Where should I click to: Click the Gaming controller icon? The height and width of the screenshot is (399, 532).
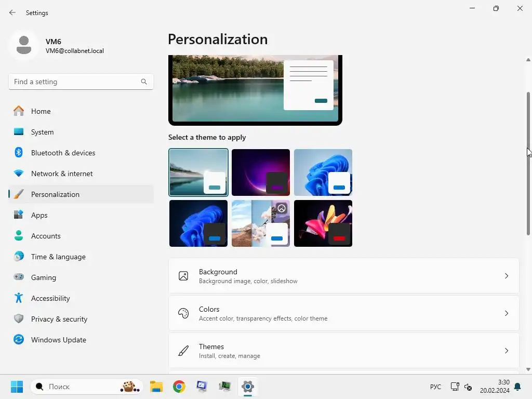19,277
